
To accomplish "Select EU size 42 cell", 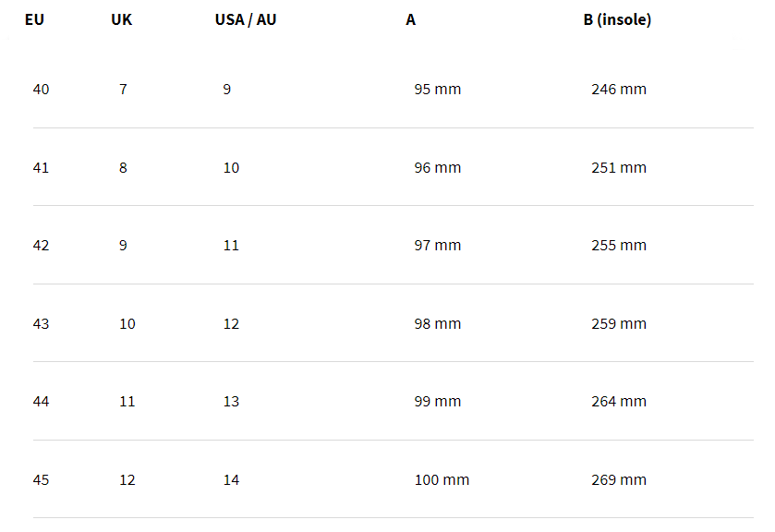I will click(41, 246).
